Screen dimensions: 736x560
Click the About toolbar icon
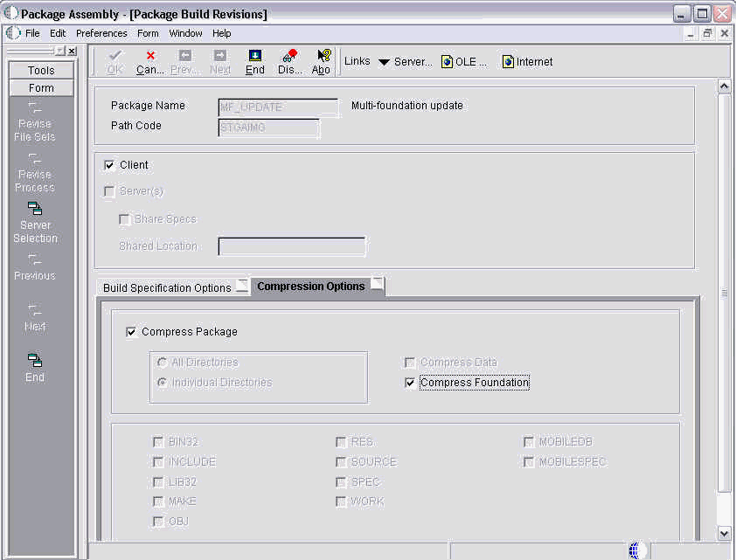pyautogui.click(x=323, y=56)
